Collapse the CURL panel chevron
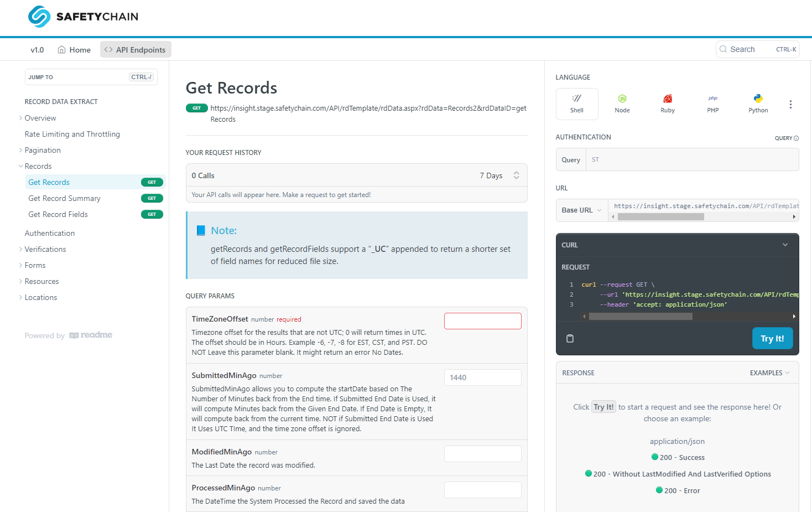Viewport: 812px width, 512px height. pos(785,245)
